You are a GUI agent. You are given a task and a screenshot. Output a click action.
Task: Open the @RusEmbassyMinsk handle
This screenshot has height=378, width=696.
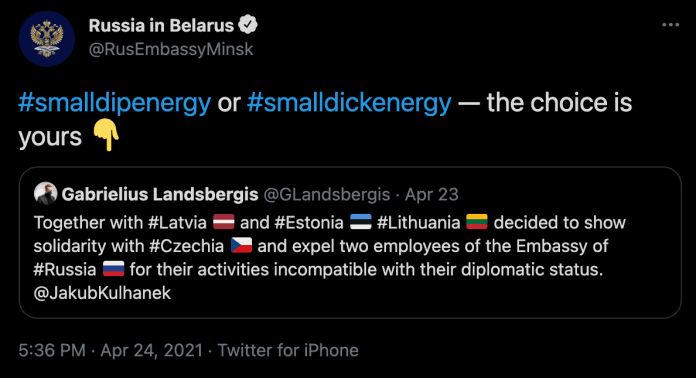point(171,49)
